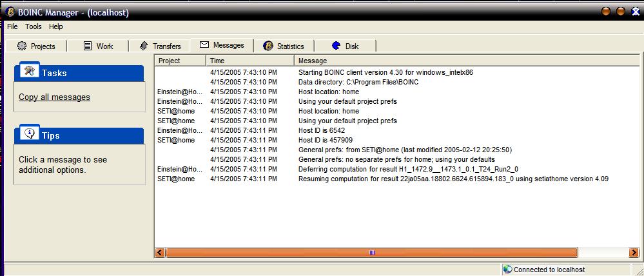
Task: Click the Message column header
Action: pyautogui.click(x=464, y=61)
